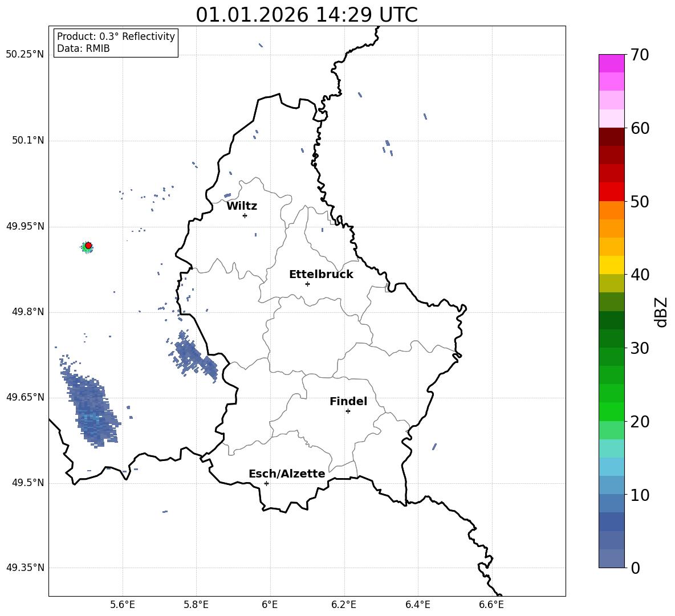The width and height of the screenshot is (675, 616).
Task: Click the colorbar tick label 40
Action: tap(640, 275)
